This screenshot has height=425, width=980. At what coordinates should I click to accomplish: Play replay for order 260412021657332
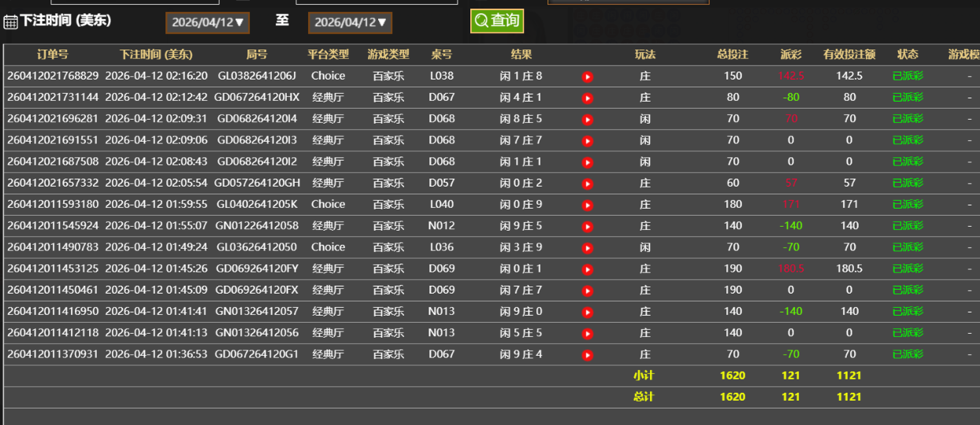pos(587,183)
